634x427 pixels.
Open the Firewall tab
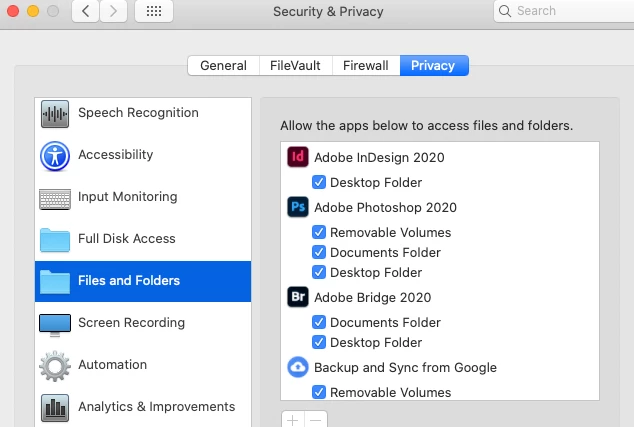[366, 66]
